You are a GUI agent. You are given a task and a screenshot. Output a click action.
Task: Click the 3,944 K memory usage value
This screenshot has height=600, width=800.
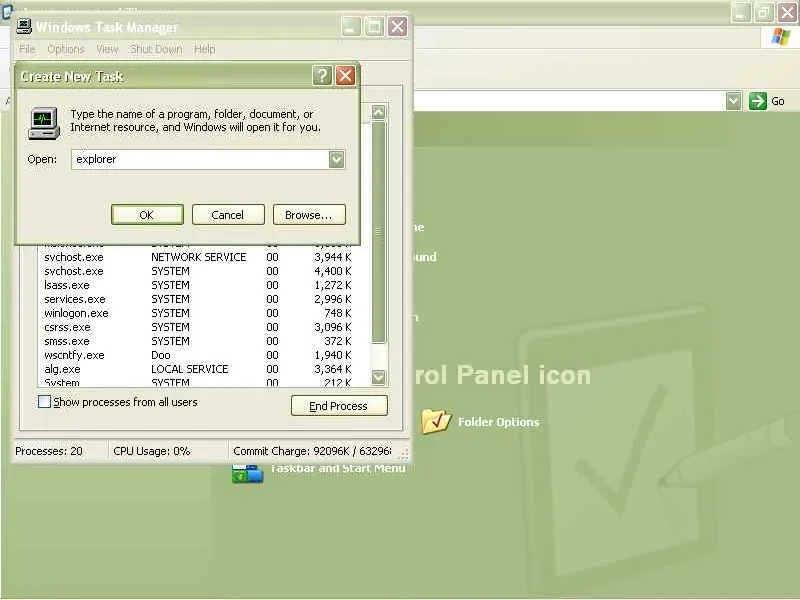[333, 257]
